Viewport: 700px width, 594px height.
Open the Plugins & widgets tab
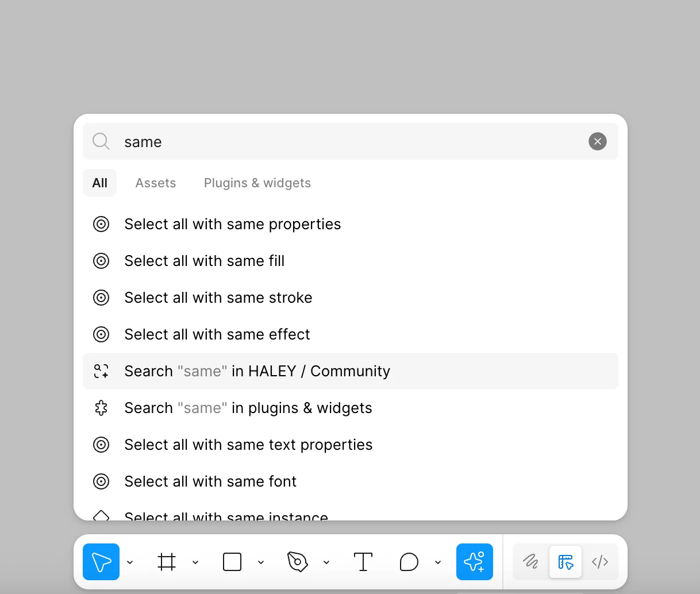[x=257, y=183]
